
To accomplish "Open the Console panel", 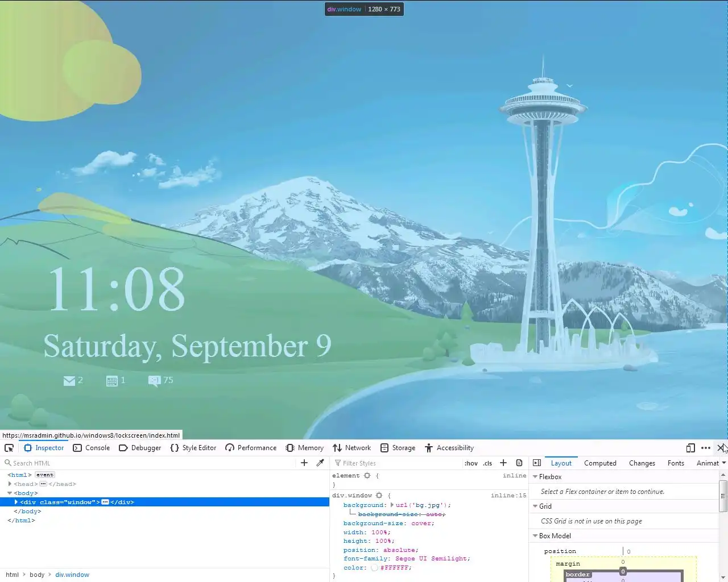I will coord(92,448).
